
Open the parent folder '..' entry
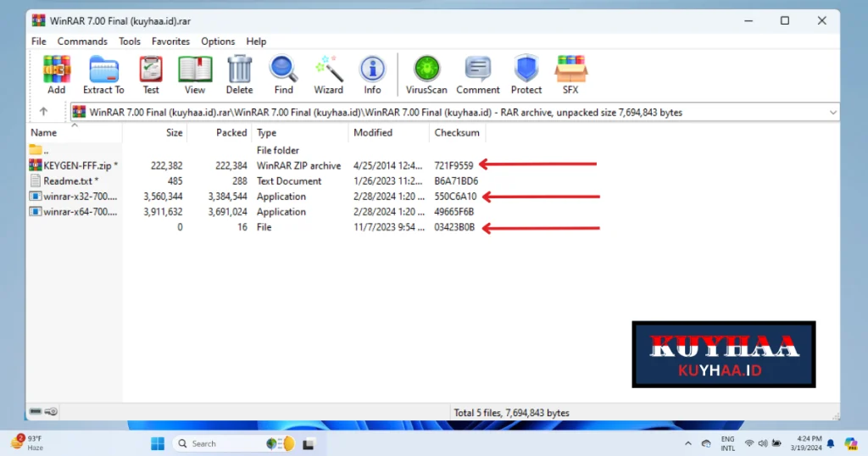(39, 150)
